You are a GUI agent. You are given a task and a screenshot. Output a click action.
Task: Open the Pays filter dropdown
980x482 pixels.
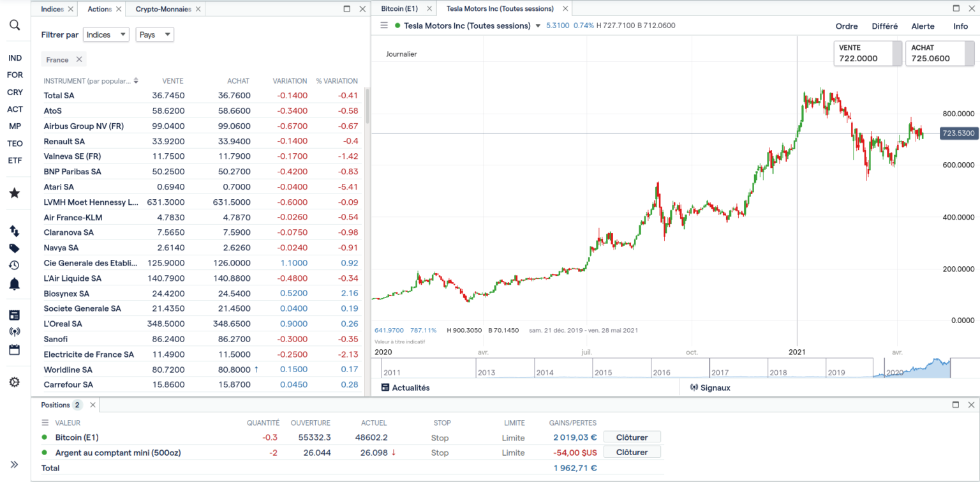pyautogui.click(x=154, y=34)
